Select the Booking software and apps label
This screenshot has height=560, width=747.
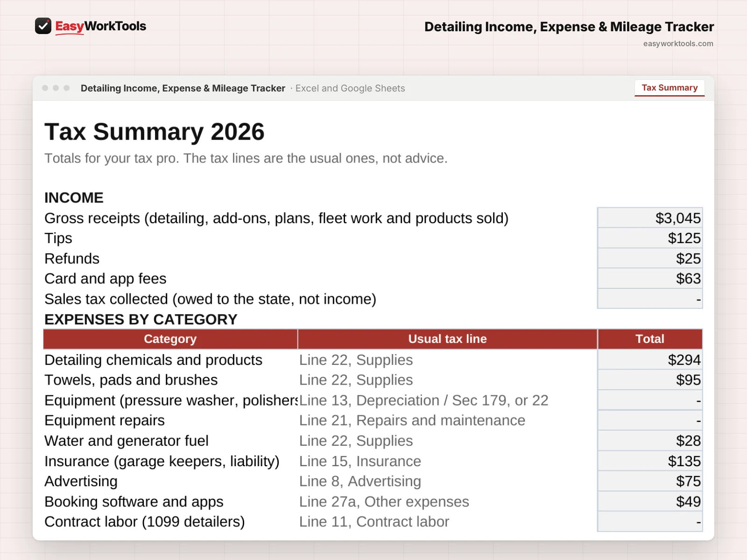click(134, 502)
